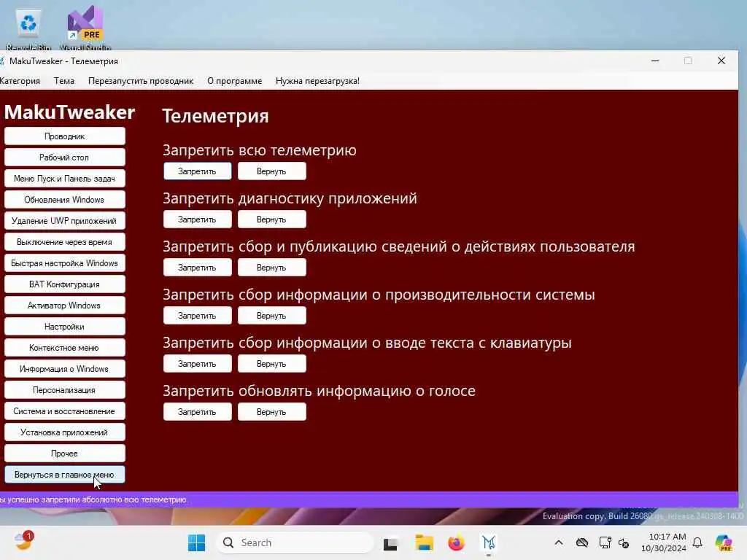Image resolution: width=747 pixels, height=560 pixels.
Task: Open the Recycle Bin desktop icon
Action: [x=28, y=28]
